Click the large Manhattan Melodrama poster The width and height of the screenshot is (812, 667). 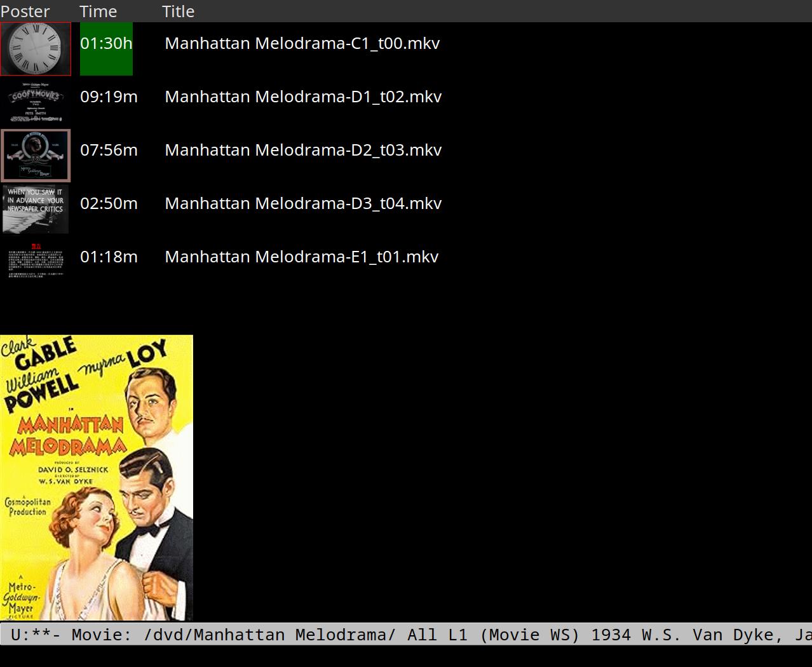pyautogui.click(x=97, y=478)
